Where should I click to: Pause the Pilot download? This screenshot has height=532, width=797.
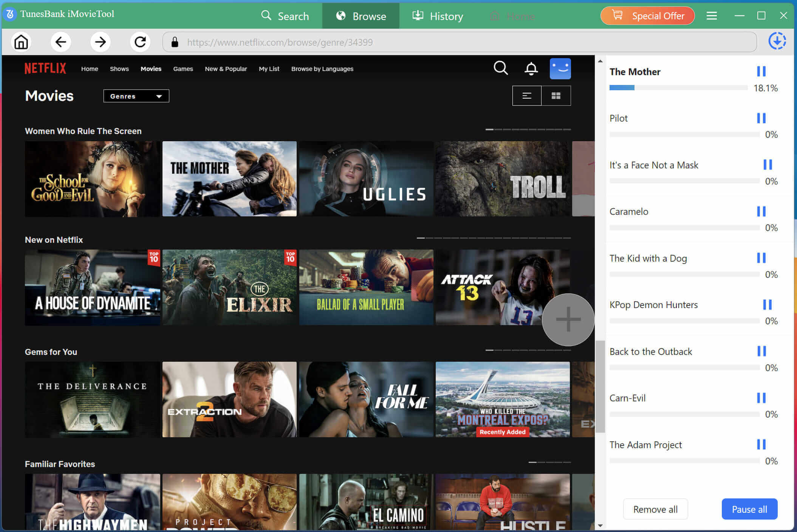tap(761, 118)
